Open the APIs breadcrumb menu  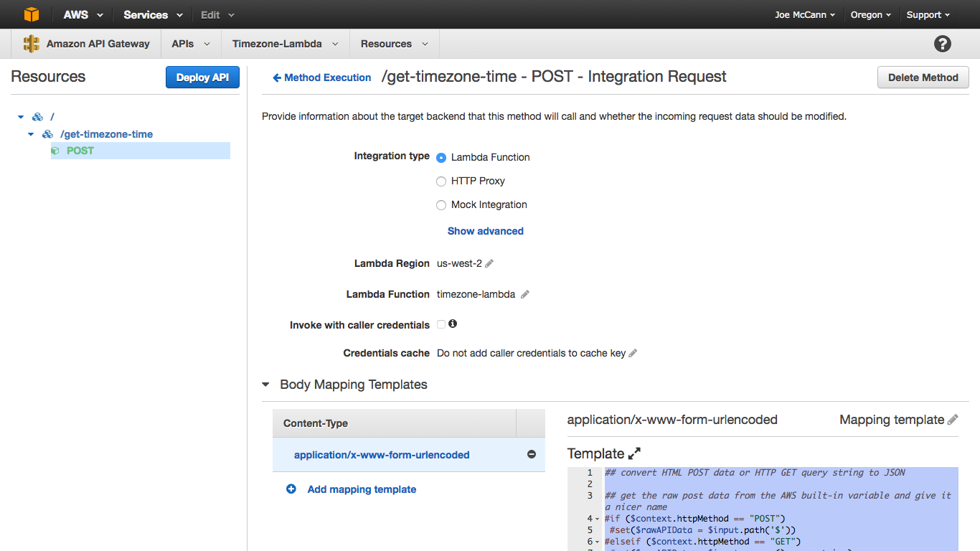[x=192, y=44]
